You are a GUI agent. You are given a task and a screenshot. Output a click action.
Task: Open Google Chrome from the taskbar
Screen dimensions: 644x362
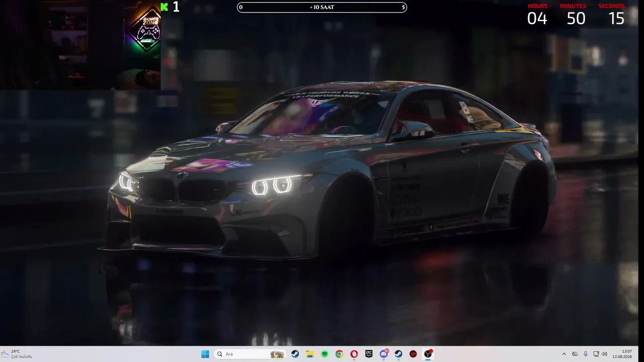tap(340, 354)
